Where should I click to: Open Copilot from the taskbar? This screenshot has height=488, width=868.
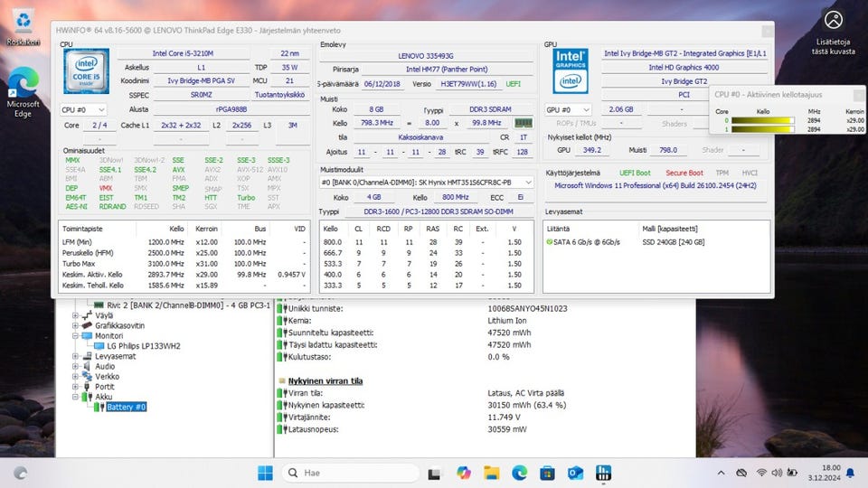point(464,473)
